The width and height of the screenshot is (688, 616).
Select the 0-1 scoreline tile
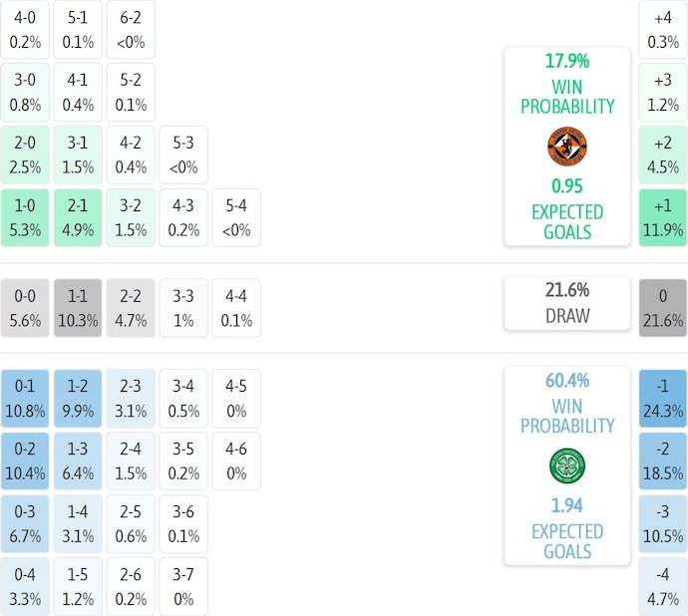[x=25, y=398]
